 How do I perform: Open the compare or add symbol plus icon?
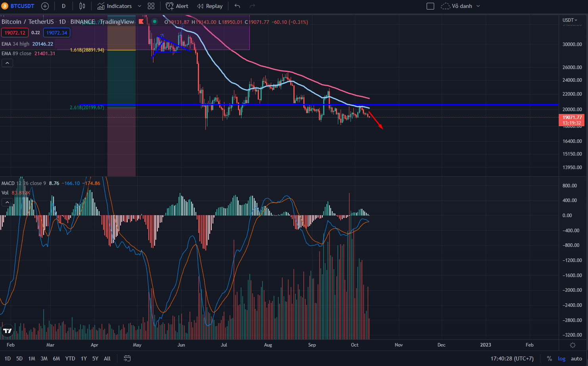(x=45, y=6)
